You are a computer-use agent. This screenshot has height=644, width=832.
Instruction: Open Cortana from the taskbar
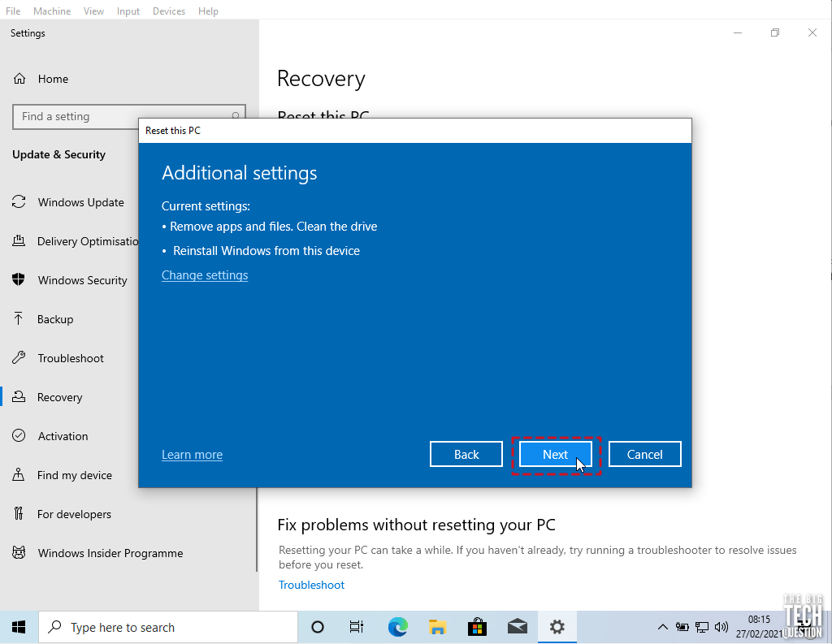click(318, 627)
